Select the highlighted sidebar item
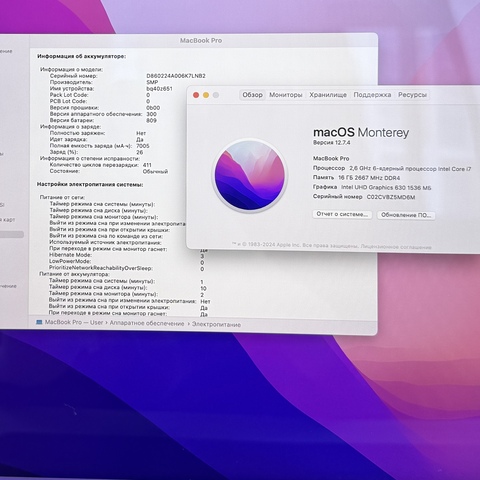This screenshot has height=480, width=480. [12, 234]
